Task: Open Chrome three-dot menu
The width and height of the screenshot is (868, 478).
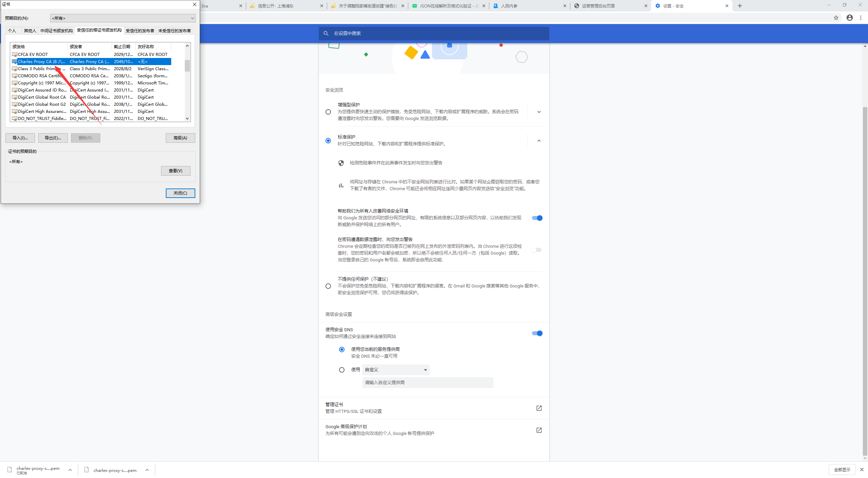Action: coord(861,18)
